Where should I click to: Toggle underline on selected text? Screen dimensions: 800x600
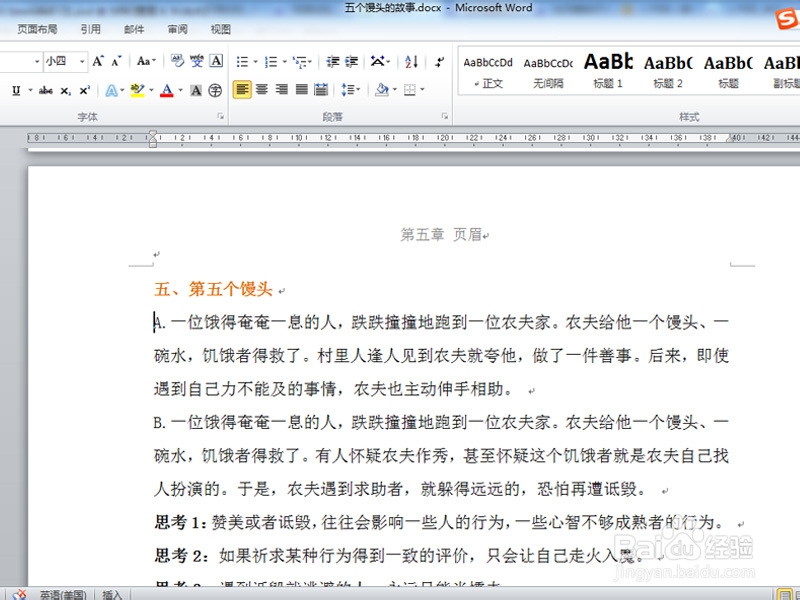17,90
